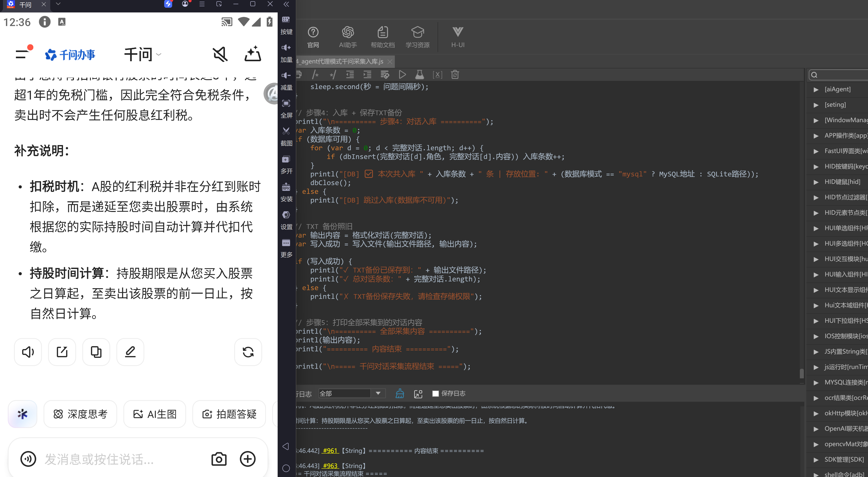868x477 pixels.
Task: Clear the log with broom icon
Action: pos(400,393)
